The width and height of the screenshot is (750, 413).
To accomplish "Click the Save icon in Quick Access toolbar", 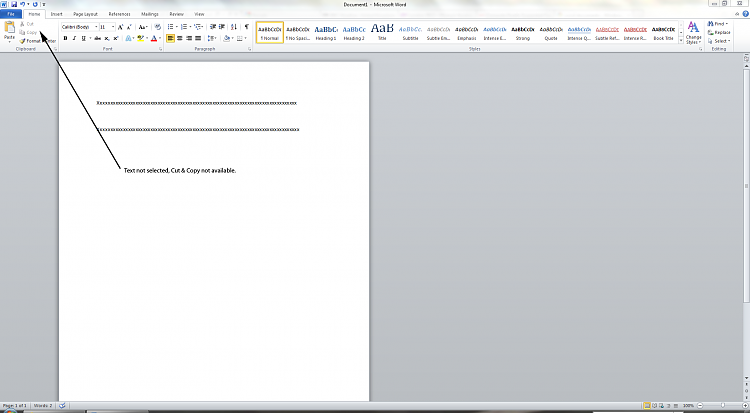I will click(14, 4).
